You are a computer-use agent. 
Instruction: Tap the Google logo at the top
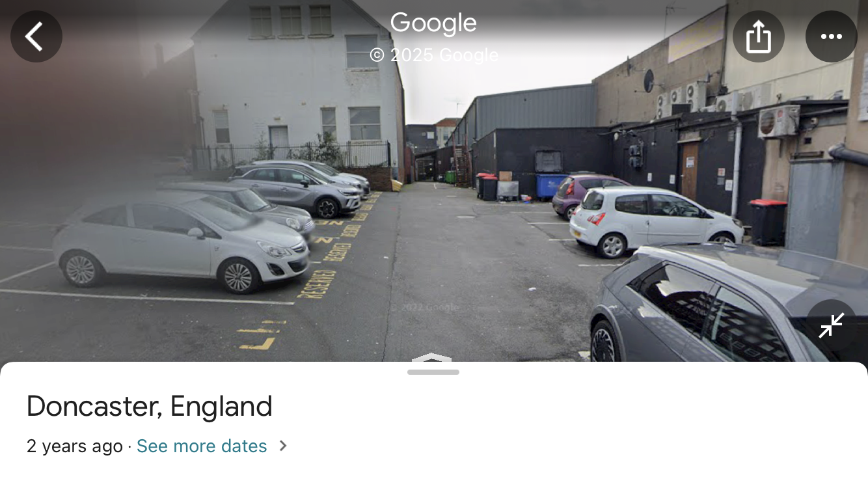coord(433,24)
